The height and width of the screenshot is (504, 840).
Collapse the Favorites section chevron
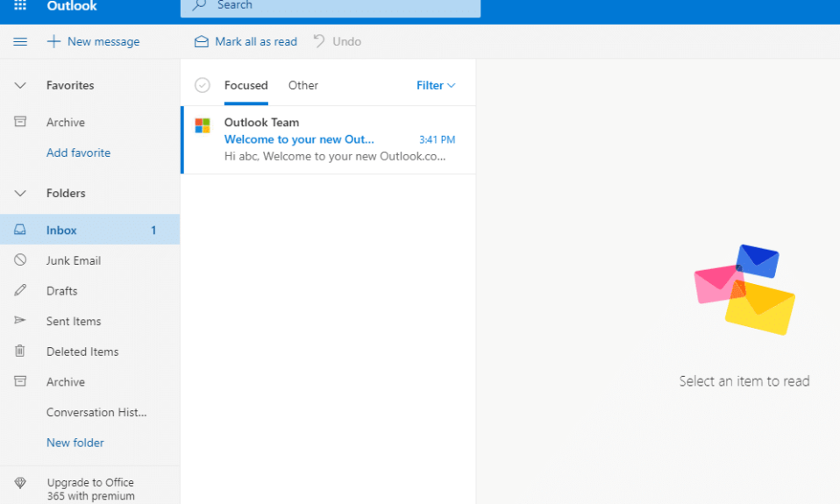pos(20,85)
